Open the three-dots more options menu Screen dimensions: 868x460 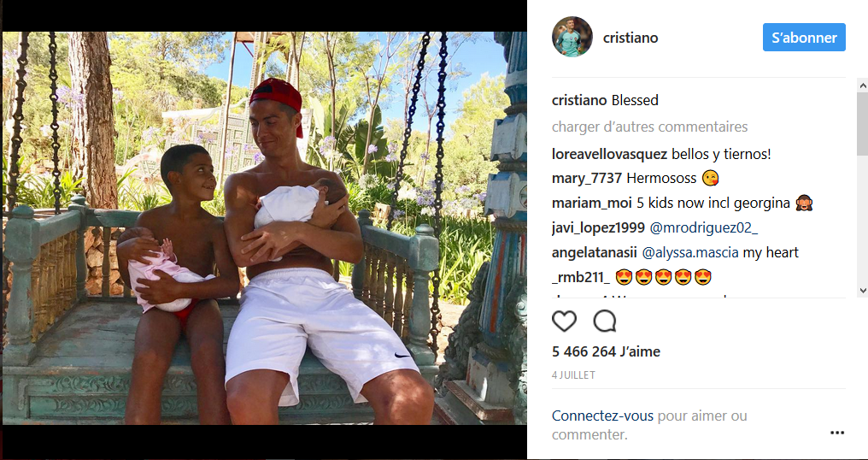(x=837, y=433)
